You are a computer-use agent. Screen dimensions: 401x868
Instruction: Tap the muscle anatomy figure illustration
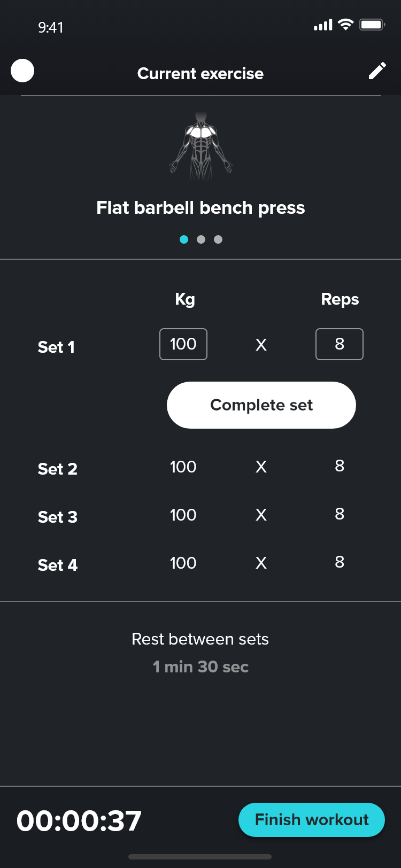(200, 146)
